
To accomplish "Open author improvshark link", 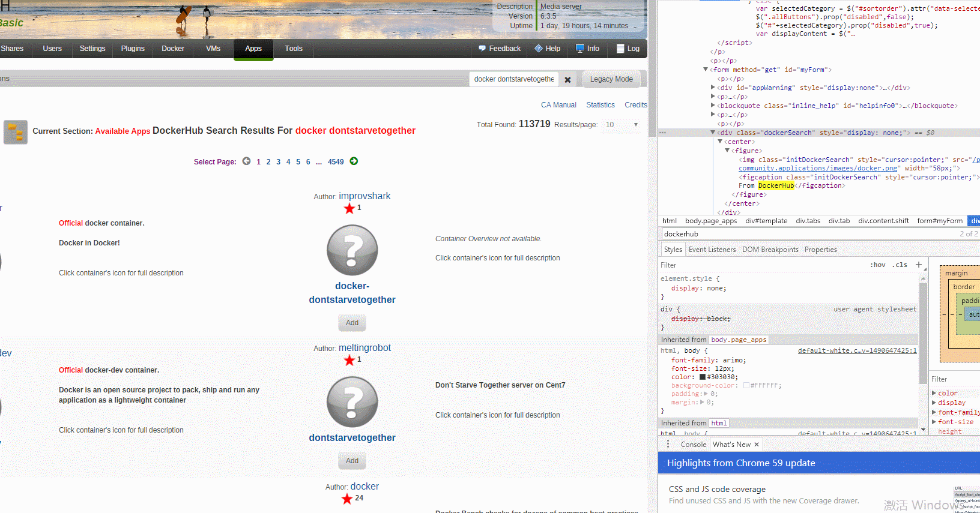I will (364, 196).
